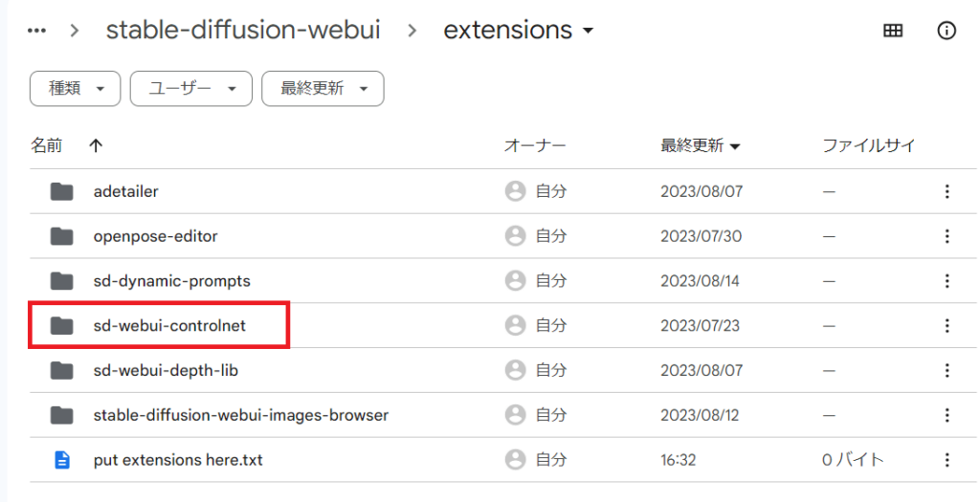Image resolution: width=980 pixels, height=502 pixels.
Task: Click the sd-webui-controlnet folder icon
Action: [62, 326]
